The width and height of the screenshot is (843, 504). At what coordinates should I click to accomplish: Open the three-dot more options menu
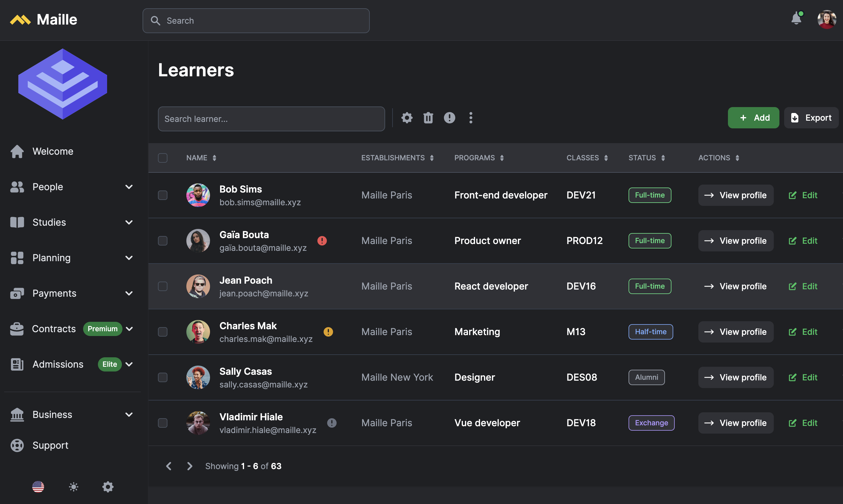point(471,118)
